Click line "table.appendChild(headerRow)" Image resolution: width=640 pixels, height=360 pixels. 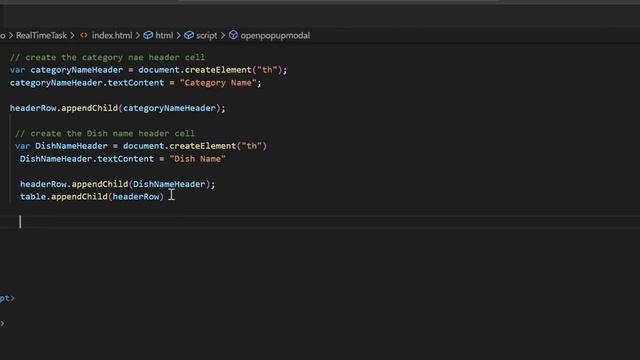pyautogui.click(x=92, y=197)
